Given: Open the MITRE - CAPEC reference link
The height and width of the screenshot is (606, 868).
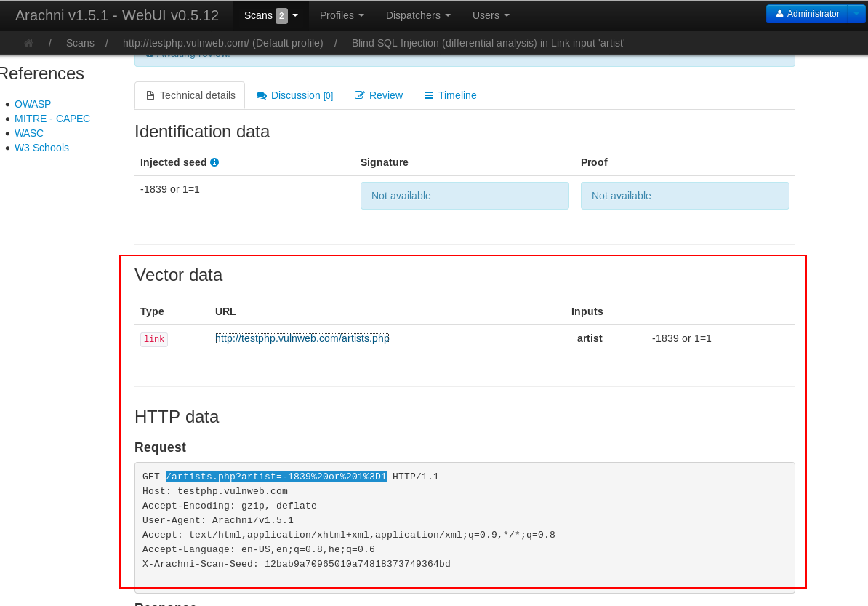Looking at the screenshot, I should click(x=52, y=119).
